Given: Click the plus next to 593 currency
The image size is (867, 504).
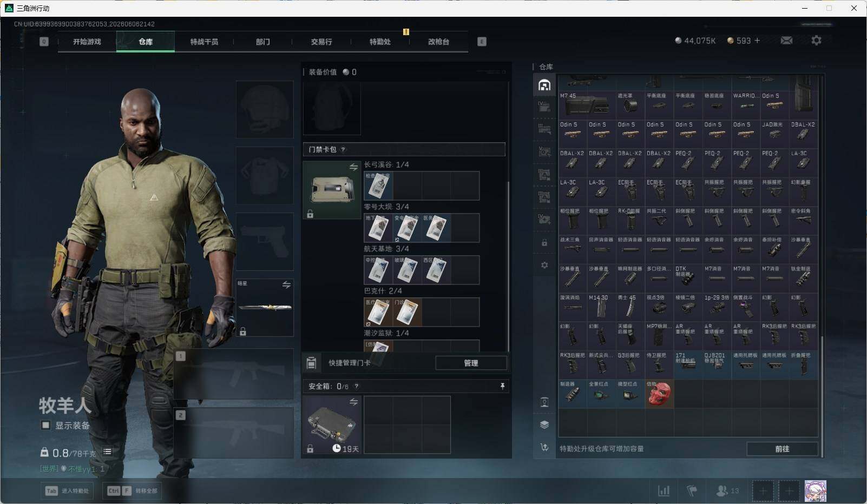Looking at the screenshot, I should click(757, 41).
